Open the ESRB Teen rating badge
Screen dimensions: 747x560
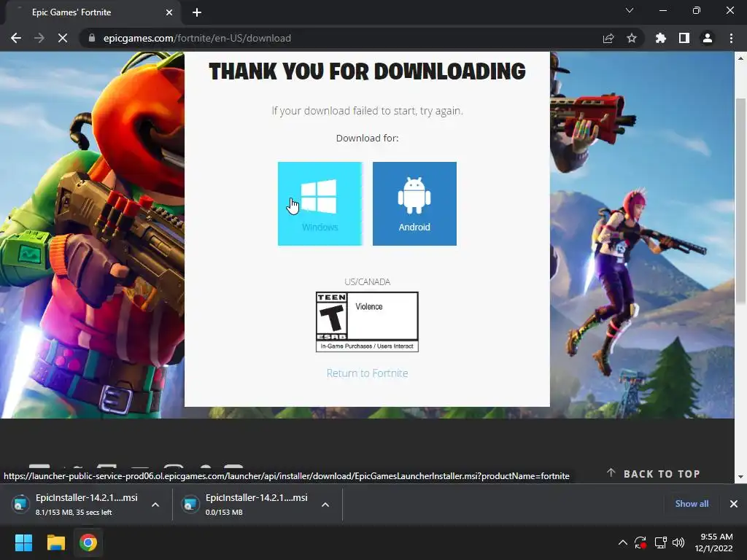pos(368,322)
